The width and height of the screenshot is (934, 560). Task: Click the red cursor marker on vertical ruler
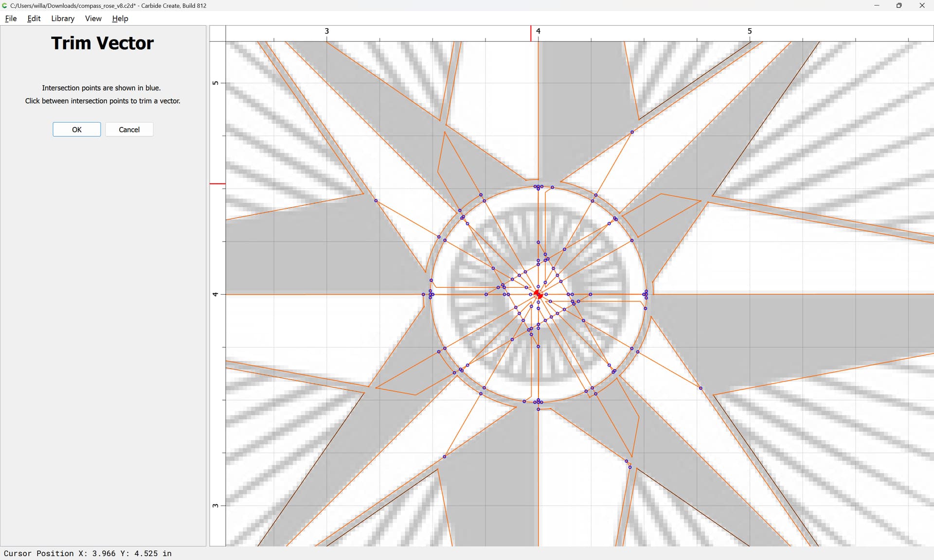click(217, 184)
